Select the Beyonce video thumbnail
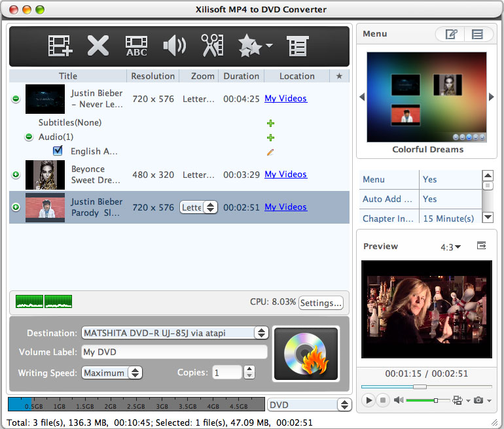 click(45, 175)
